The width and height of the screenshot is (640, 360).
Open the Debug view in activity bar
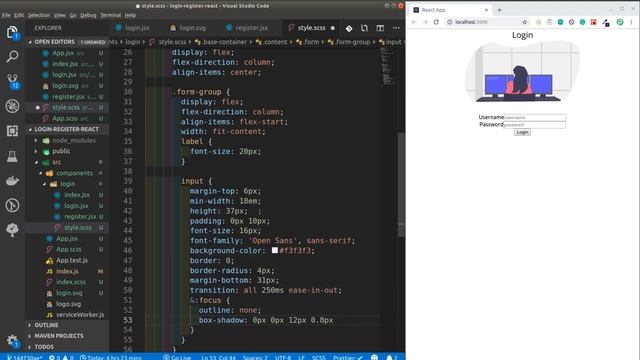coord(12,106)
